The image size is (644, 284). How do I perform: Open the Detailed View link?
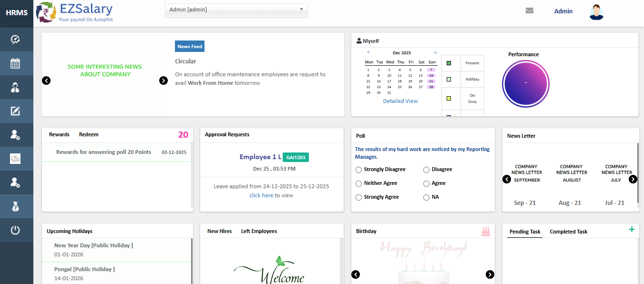coord(400,101)
